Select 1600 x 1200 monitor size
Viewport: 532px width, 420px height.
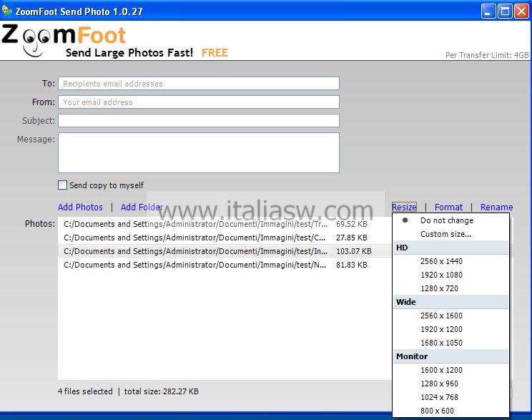(451, 370)
